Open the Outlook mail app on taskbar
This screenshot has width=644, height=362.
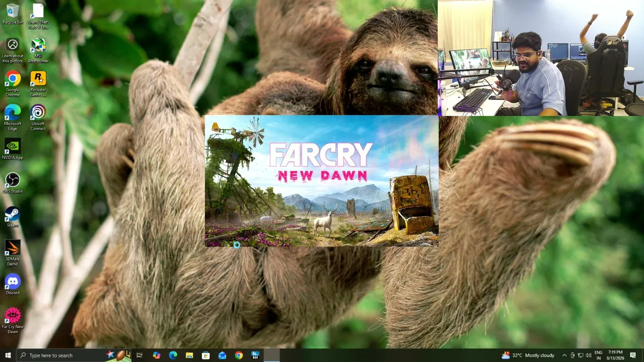[222, 355]
